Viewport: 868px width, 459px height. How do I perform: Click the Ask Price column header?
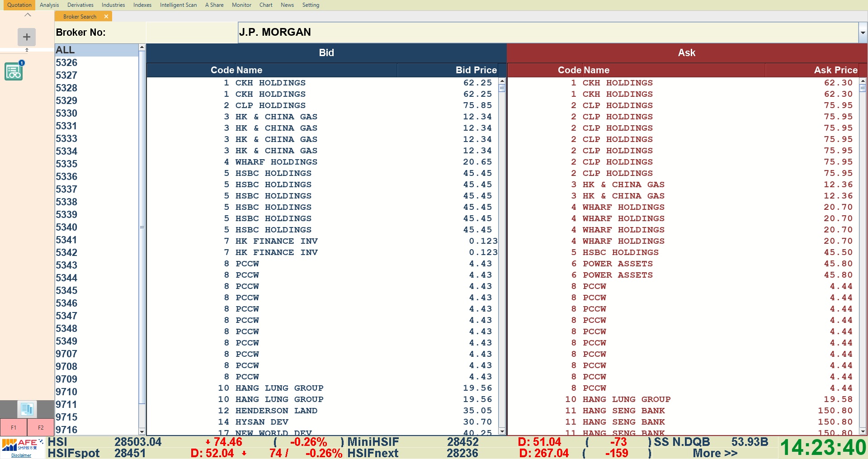coord(812,70)
